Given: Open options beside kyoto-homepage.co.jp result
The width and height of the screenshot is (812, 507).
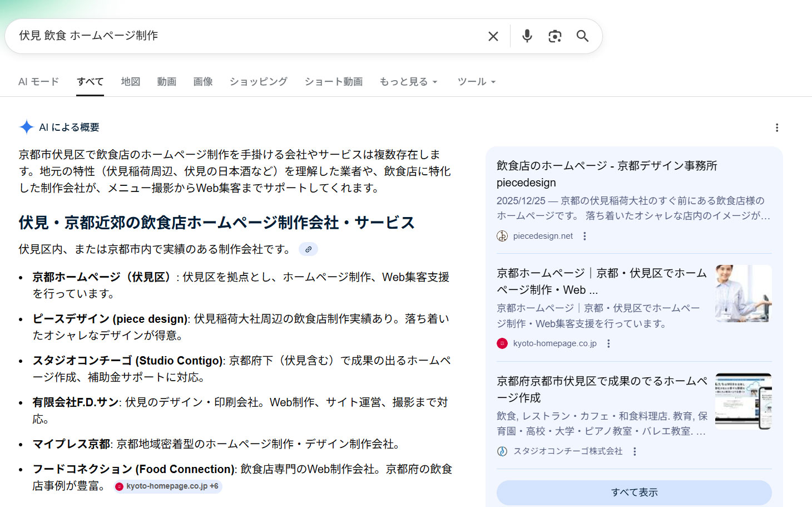Looking at the screenshot, I should 608,343.
